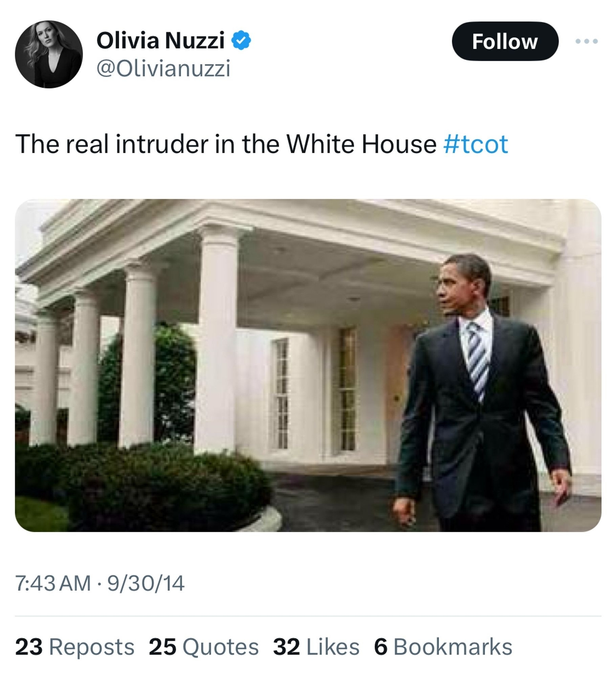The height and width of the screenshot is (677, 616).
Task: Open the three-dot more options menu
Action: [x=587, y=41]
